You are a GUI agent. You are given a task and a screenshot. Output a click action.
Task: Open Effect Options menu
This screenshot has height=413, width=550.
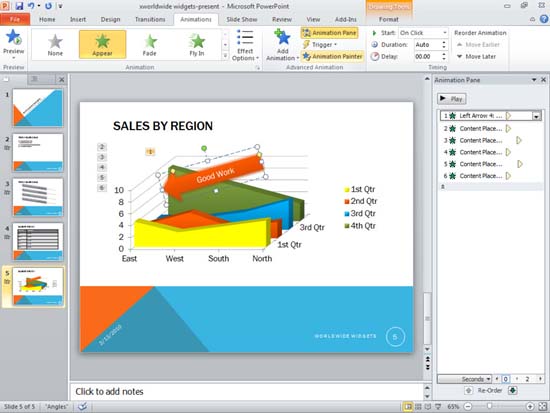coord(245,45)
